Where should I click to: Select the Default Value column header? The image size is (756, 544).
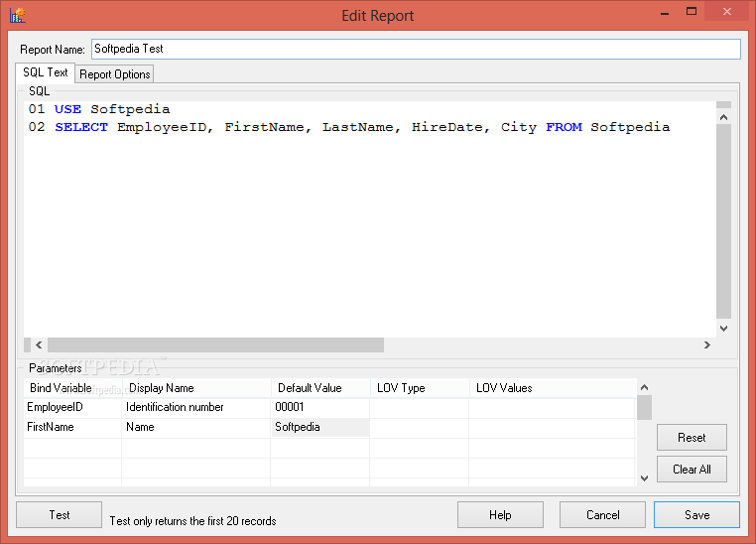(x=320, y=388)
